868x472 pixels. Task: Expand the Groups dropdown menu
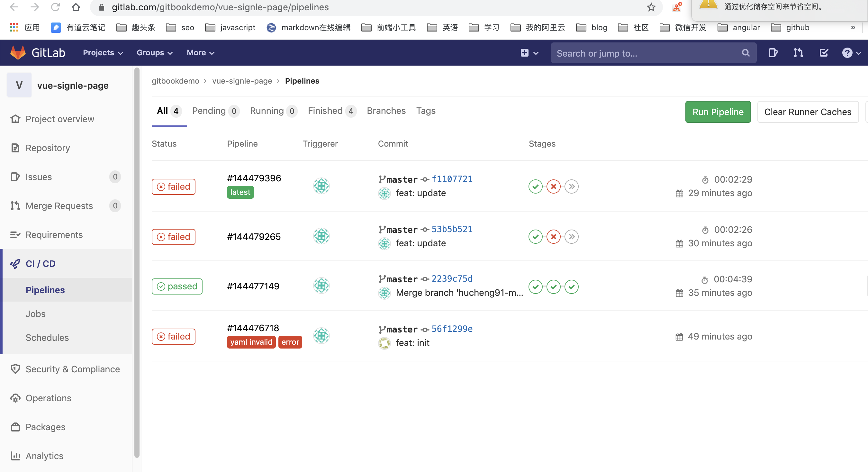coord(154,52)
